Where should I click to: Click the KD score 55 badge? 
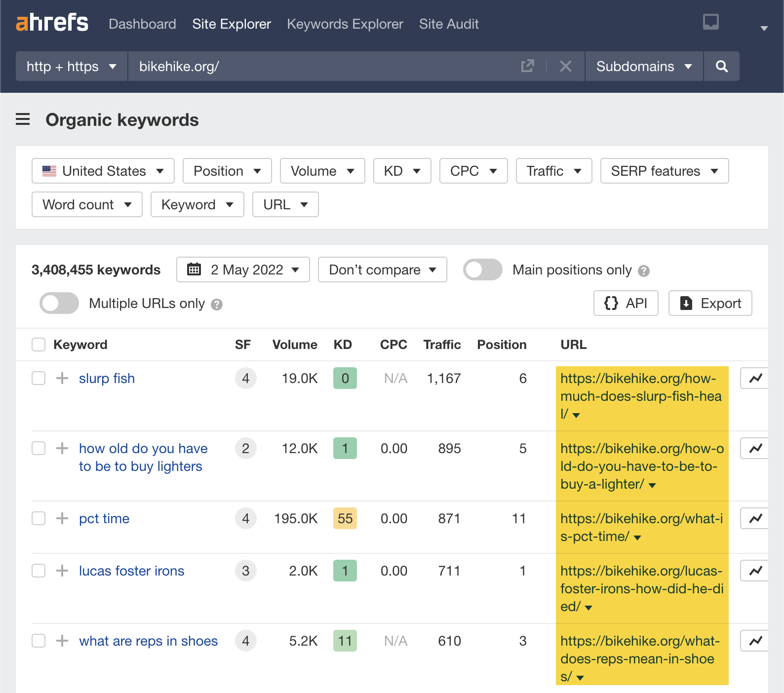(345, 519)
